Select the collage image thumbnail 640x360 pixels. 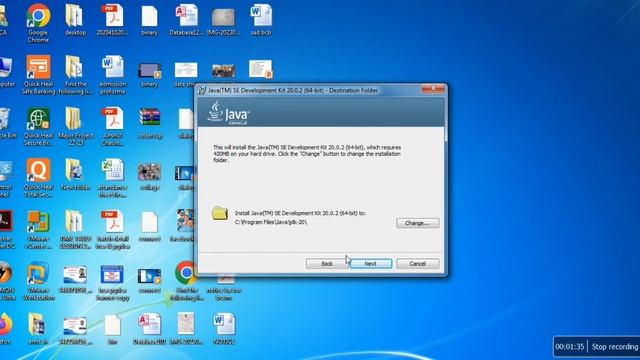click(149, 177)
